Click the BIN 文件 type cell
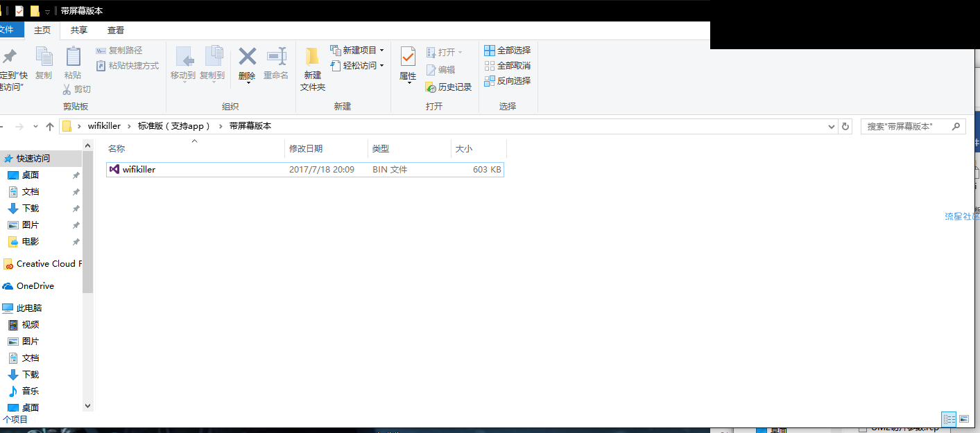980x433 pixels. click(390, 170)
